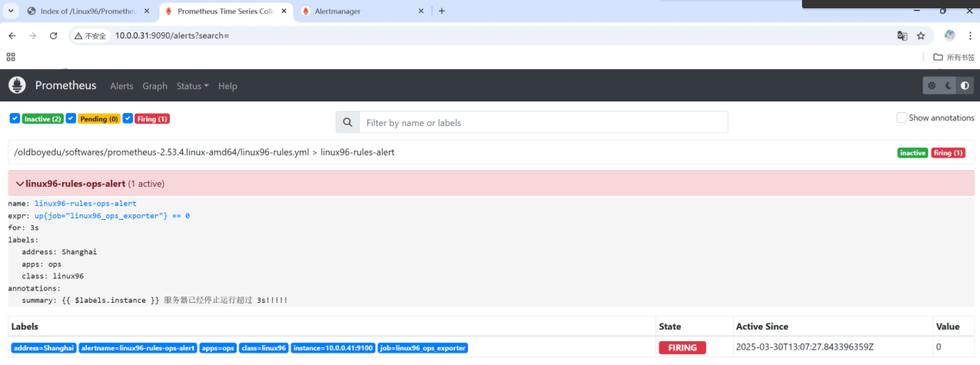This screenshot has height=365, width=980.
Task: Open the linux96-rules-ops-alert name link
Action: 86,203
